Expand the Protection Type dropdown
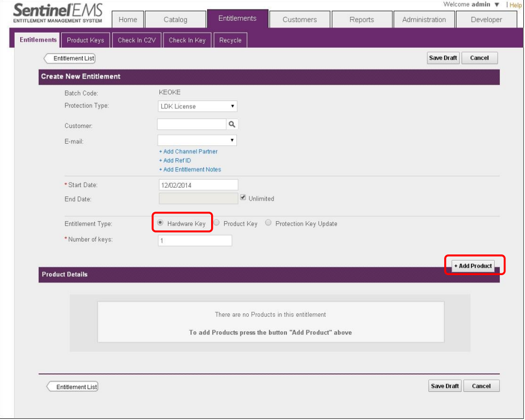 pyautogui.click(x=198, y=106)
